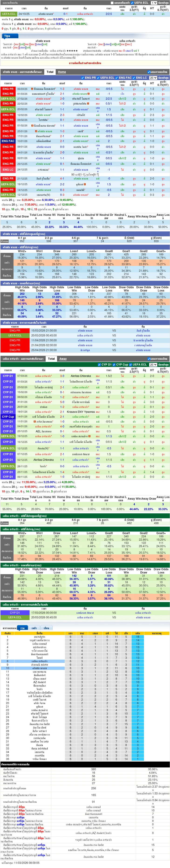Image resolution: width=170 pixels, height=868 pixels.
Task: Switch standings to the เยือน tab
Action: [x=46, y=628]
